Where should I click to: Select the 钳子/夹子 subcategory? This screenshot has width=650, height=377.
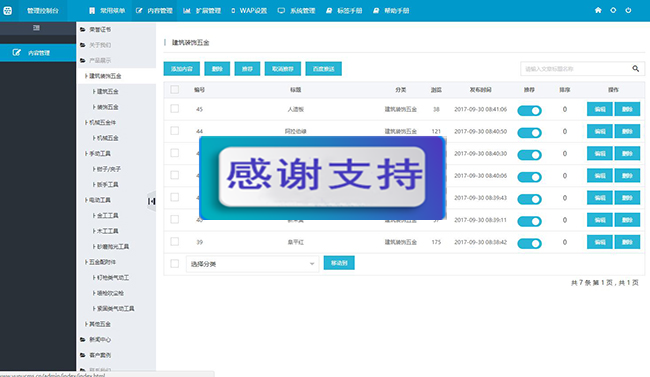[107, 169]
